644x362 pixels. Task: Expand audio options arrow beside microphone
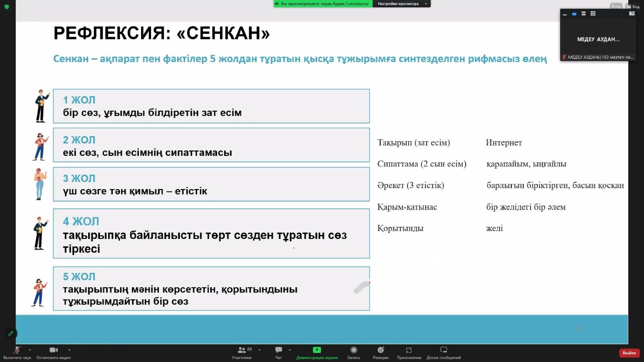(30, 350)
